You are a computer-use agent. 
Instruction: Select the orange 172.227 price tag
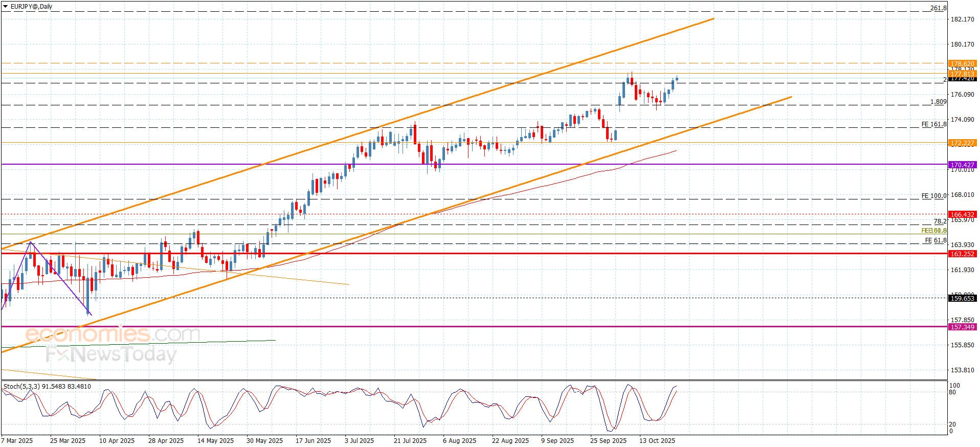point(962,143)
